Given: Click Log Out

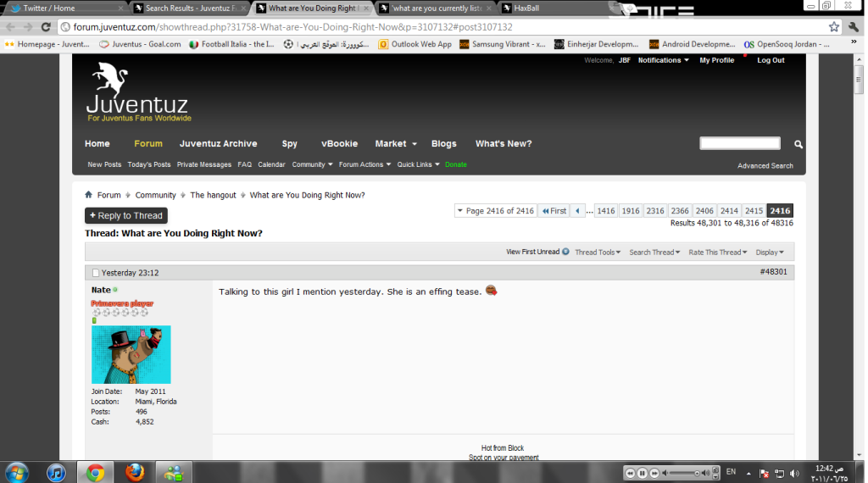Looking at the screenshot, I should pyautogui.click(x=771, y=60).
